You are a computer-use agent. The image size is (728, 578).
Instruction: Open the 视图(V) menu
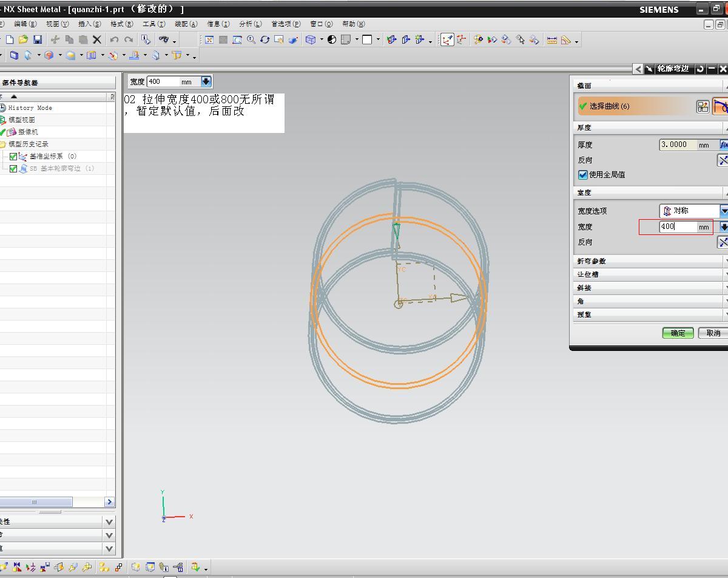point(57,24)
